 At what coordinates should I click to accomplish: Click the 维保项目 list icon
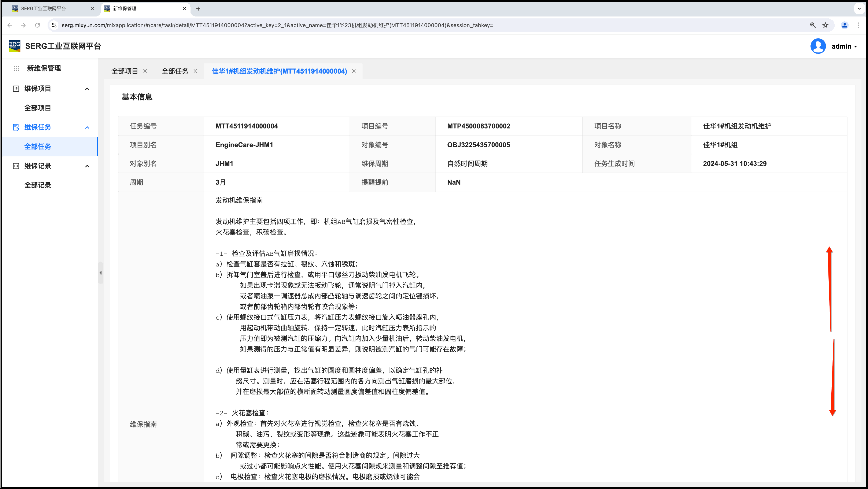click(16, 89)
